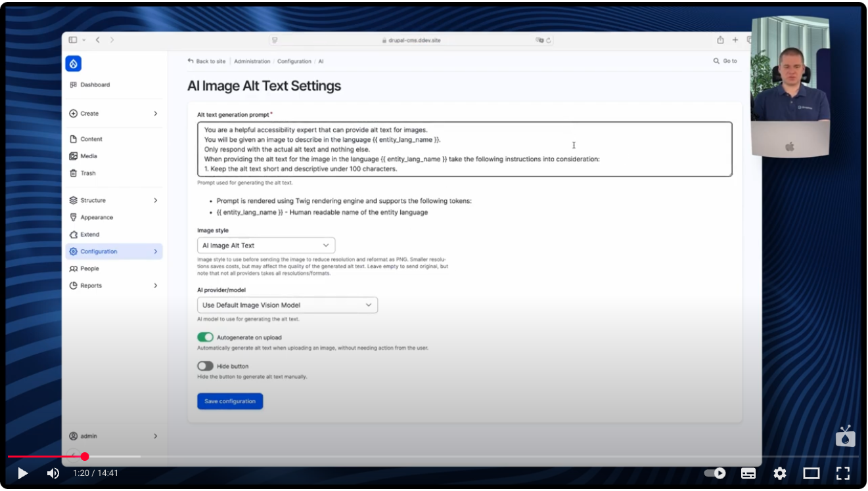Open the AI provider/model dropdown

point(288,305)
